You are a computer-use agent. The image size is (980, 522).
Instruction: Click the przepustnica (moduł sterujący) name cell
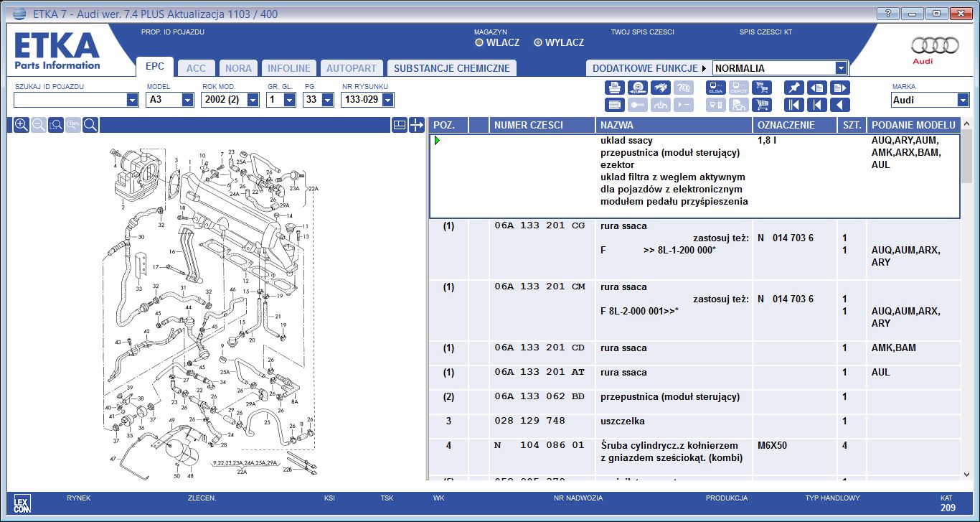click(x=670, y=396)
